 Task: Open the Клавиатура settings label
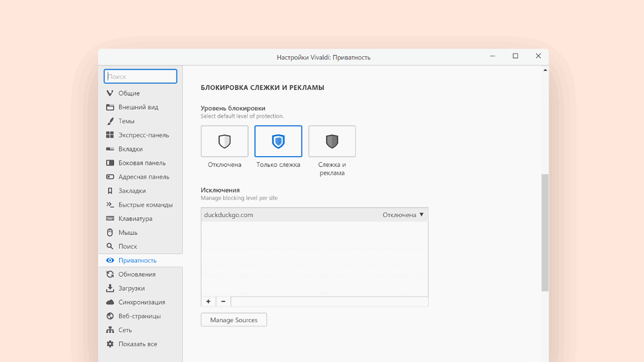coord(135,218)
